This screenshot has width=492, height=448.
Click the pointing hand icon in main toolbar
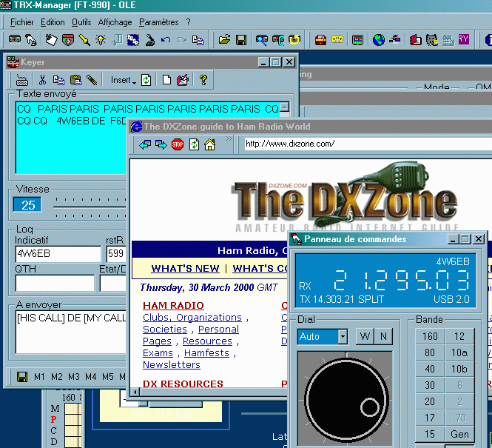coord(31,40)
